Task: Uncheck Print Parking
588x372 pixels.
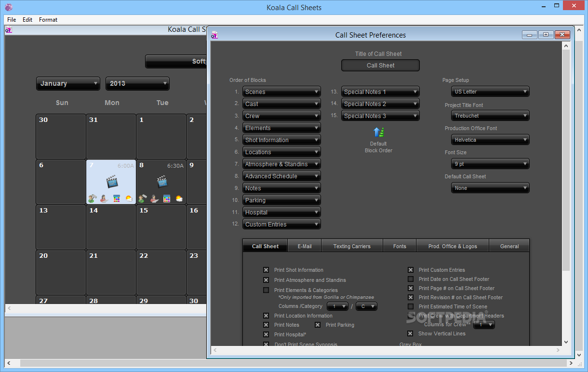Action: (318, 325)
